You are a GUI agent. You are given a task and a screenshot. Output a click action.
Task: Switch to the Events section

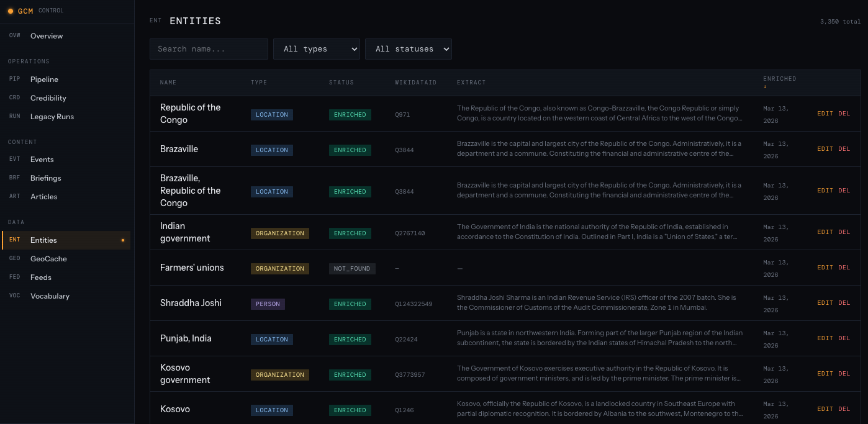coord(42,159)
